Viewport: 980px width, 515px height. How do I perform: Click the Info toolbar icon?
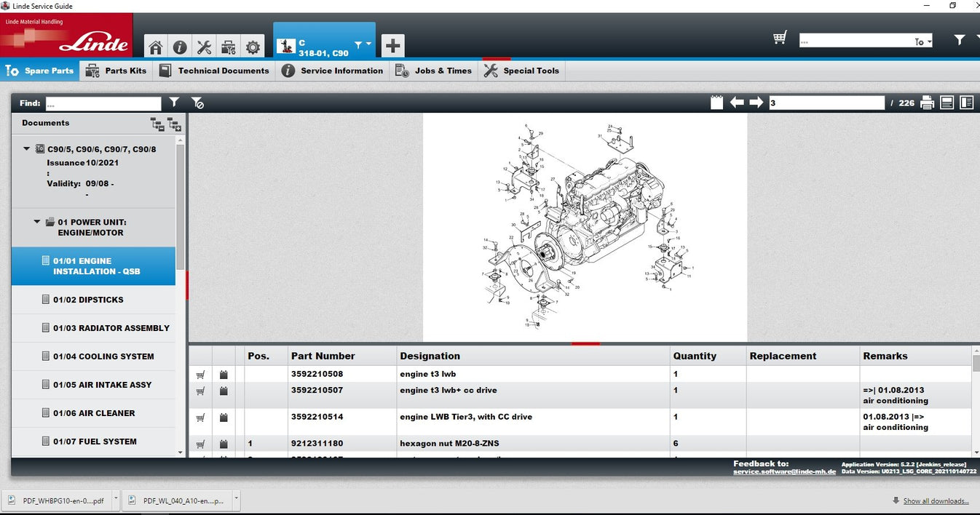pyautogui.click(x=180, y=46)
